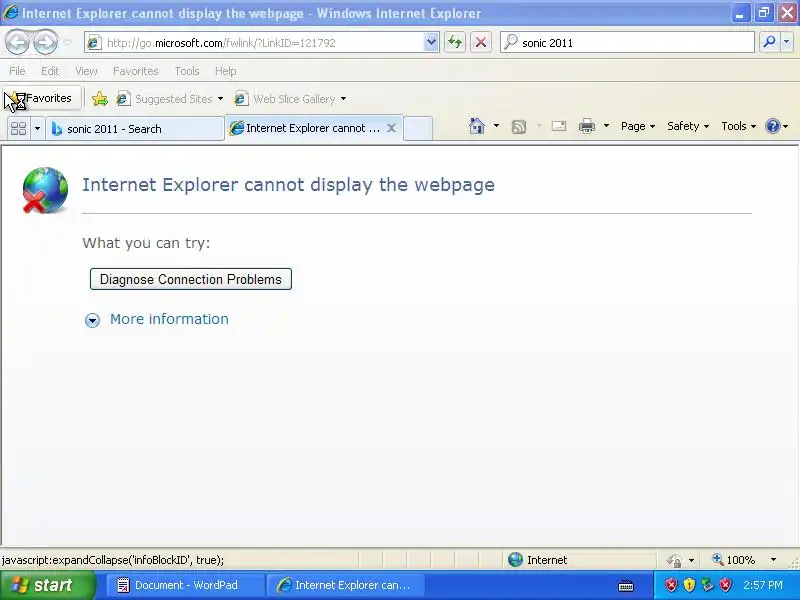Go forward with the Forward arrow button
800x600 pixels.
pyautogui.click(x=45, y=42)
